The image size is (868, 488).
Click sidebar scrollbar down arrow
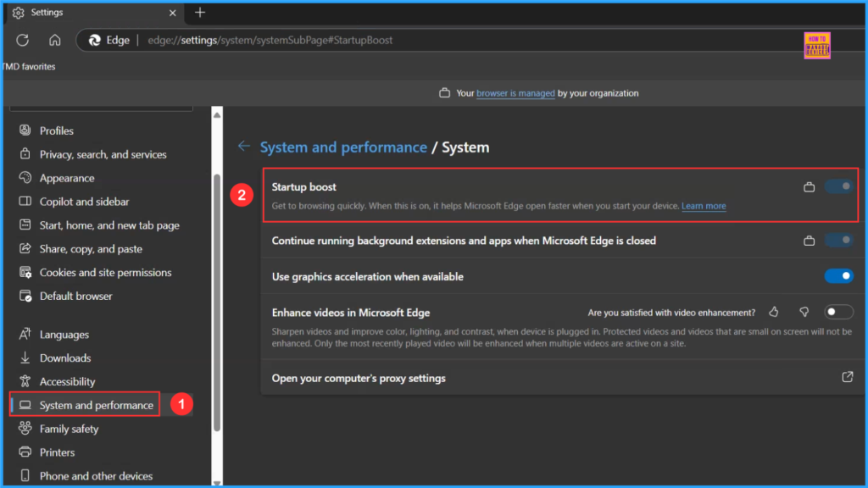click(x=217, y=482)
